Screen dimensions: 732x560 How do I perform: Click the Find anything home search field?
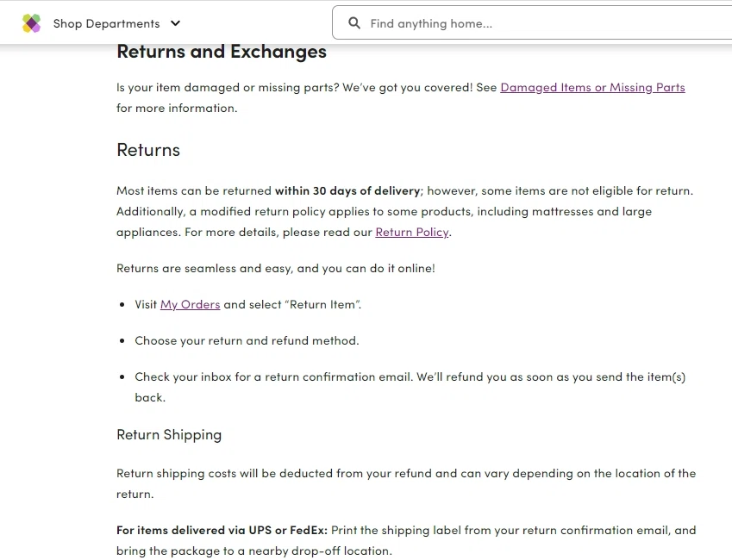coord(431,23)
